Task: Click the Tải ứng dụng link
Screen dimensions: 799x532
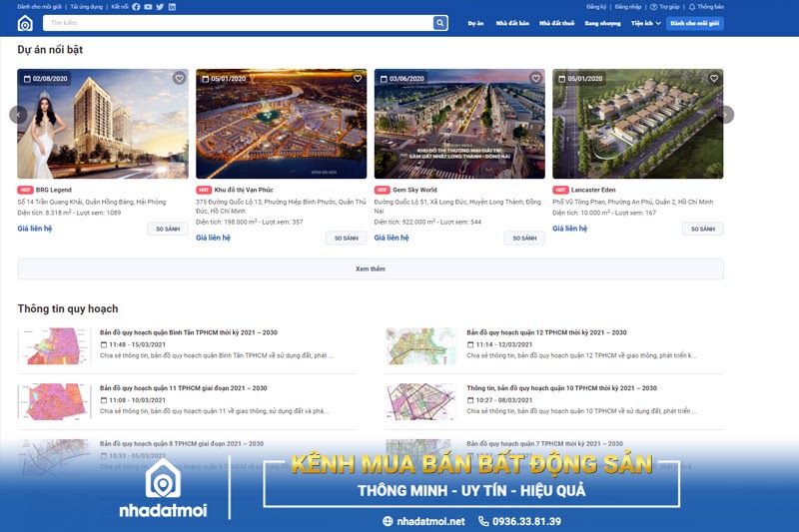Action: tap(86, 7)
